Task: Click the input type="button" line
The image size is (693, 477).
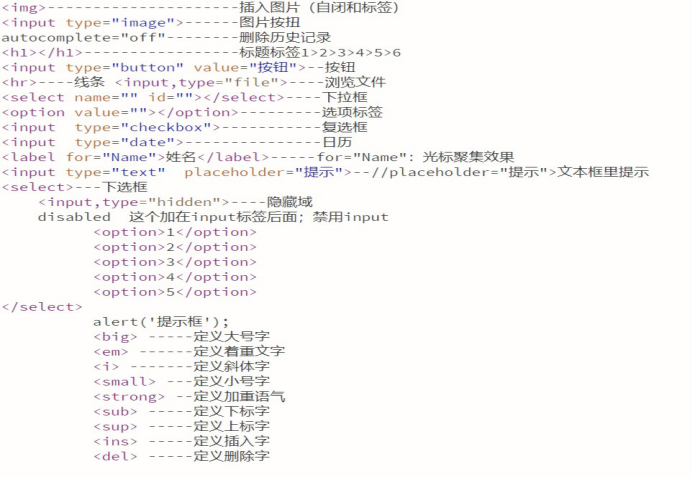Action: click(179, 68)
